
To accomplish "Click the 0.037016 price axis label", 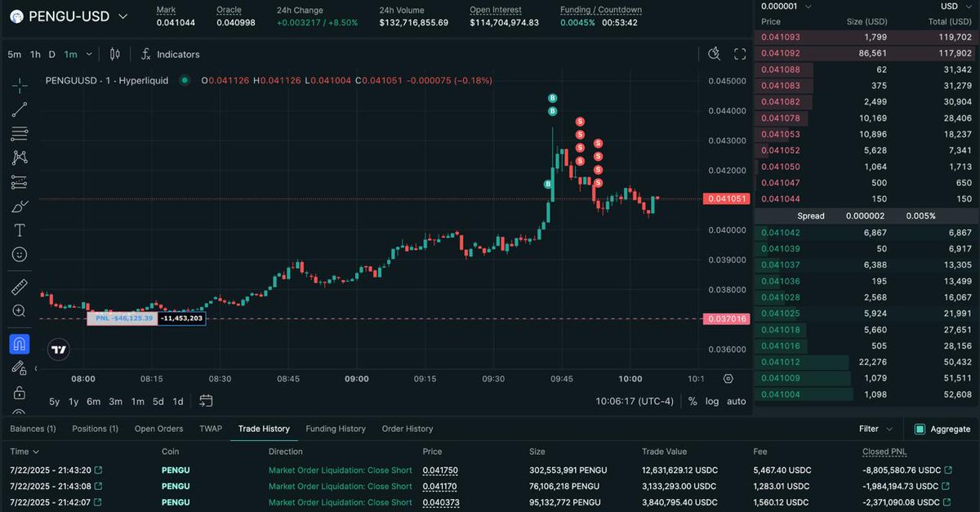I will (x=726, y=318).
